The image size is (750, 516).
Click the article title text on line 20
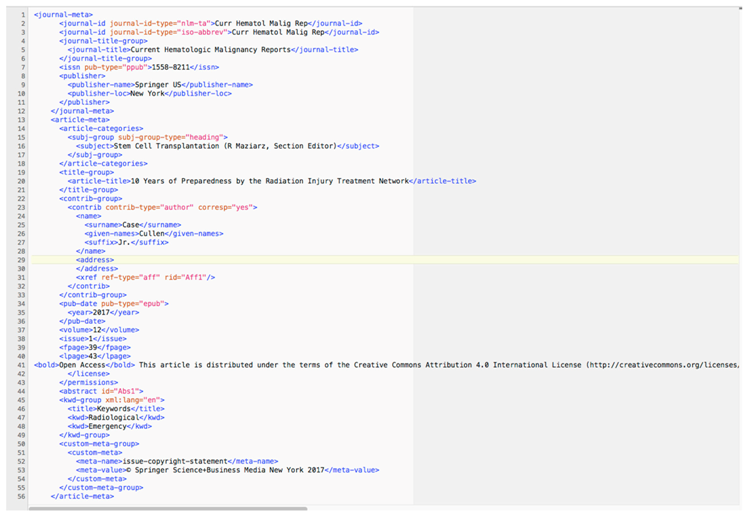point(268,180)
